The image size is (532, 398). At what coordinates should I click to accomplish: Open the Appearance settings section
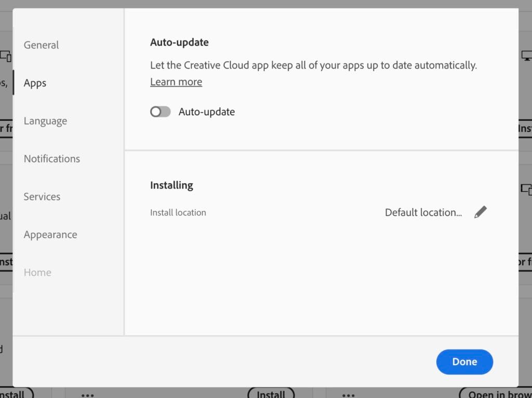tap(50, 235)
